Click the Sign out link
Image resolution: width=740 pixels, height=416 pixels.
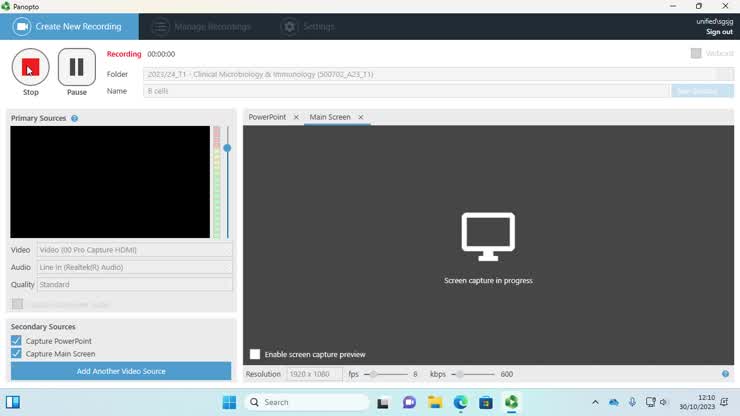point(719,32)
